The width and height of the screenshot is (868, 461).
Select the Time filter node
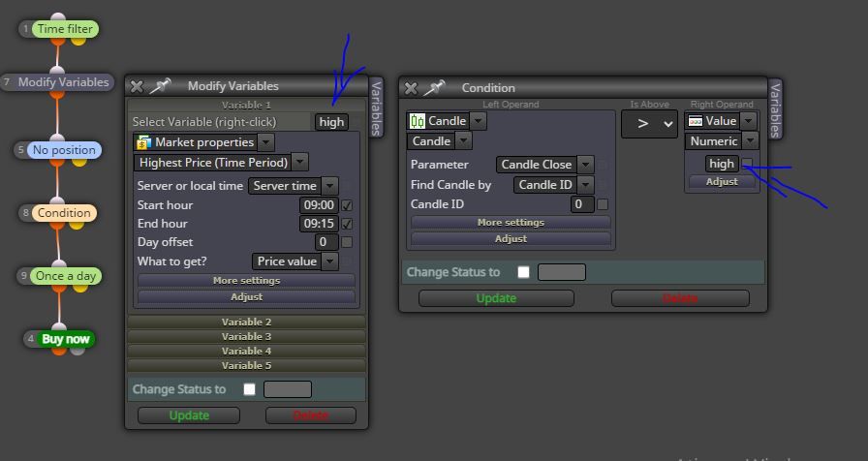tap(65, 29)
